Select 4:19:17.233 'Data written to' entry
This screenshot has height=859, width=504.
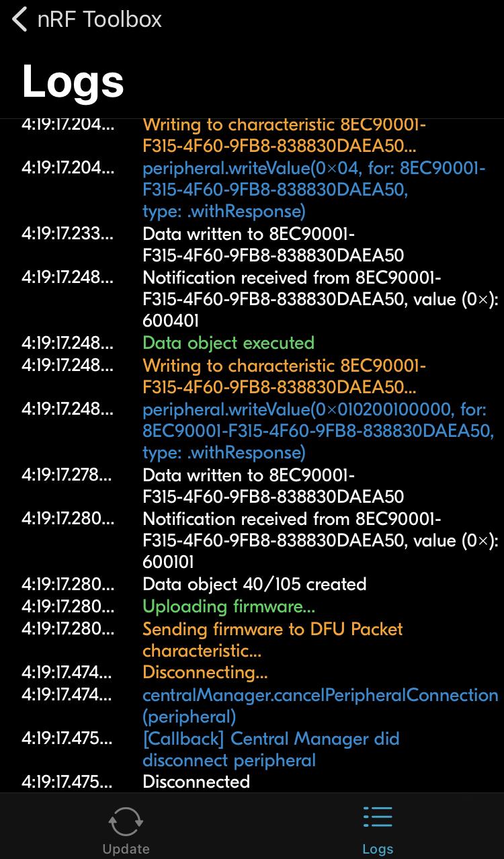tap(273, 245)
